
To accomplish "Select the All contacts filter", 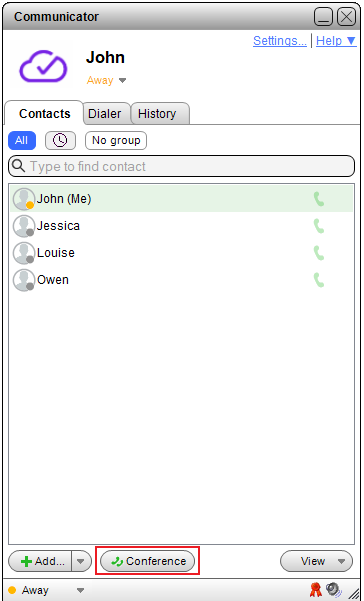I will (22, 141).
